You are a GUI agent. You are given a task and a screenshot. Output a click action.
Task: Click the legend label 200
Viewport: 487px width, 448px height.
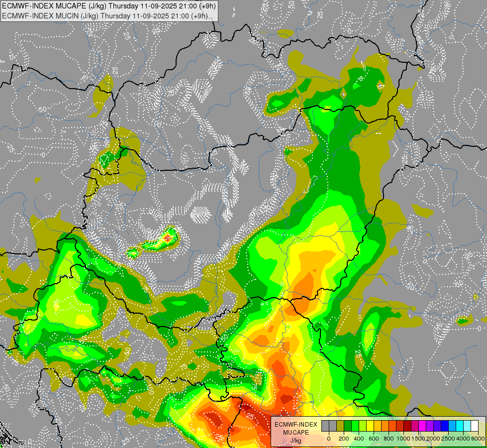344,439
